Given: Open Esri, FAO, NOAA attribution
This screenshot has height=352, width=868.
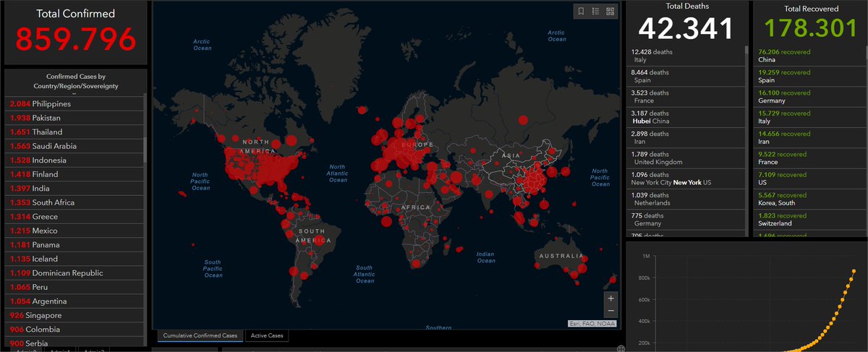Looking at the screenshot, I should [592, 324].
